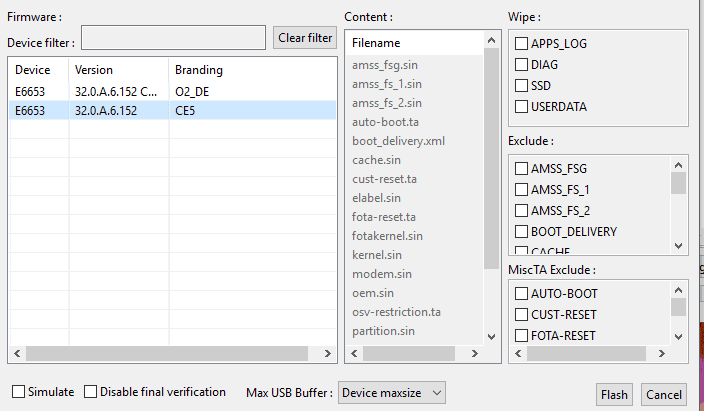Select cache.sin in the Content list
The image size is (704, 411).
(x=376, y=160)
